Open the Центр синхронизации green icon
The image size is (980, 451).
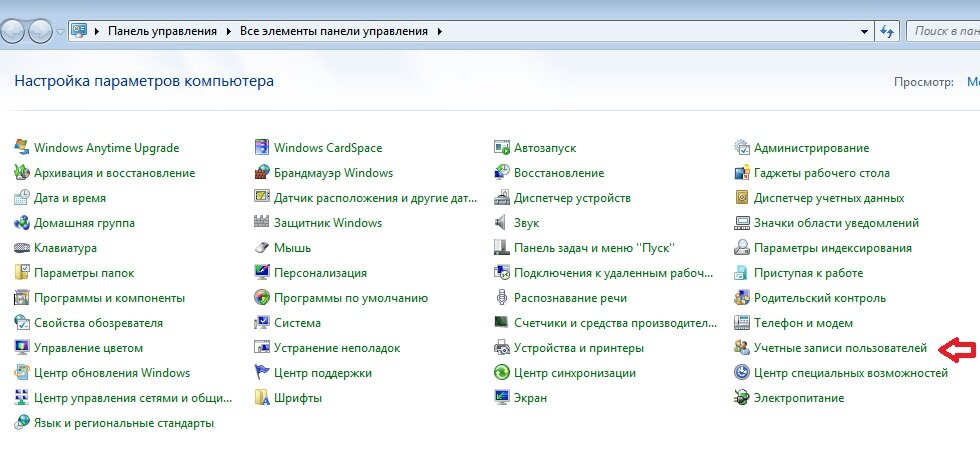pos(502,372)
